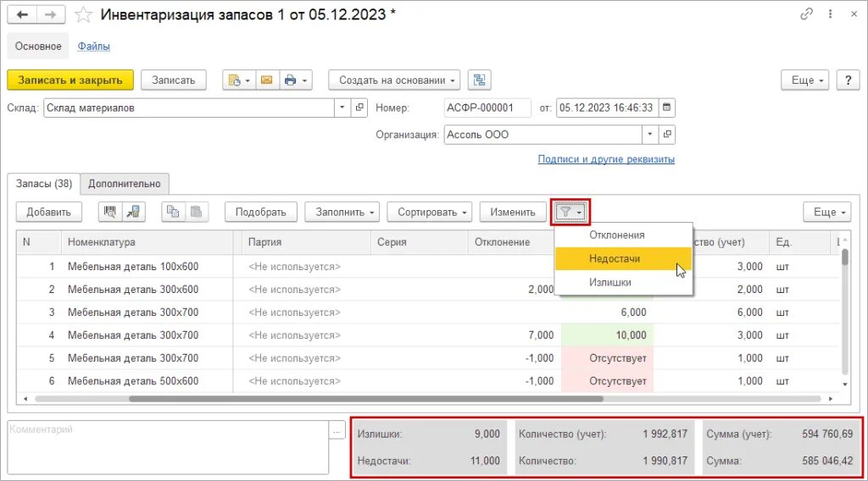Open Подписи и другие реквизиты link

pyautogui.click(x=606, y=159)
